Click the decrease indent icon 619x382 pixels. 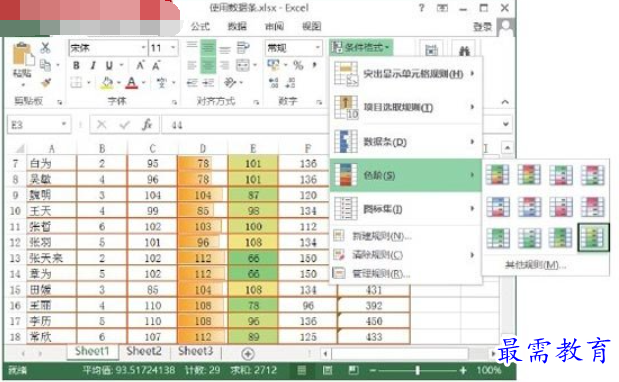pos(192,82)
